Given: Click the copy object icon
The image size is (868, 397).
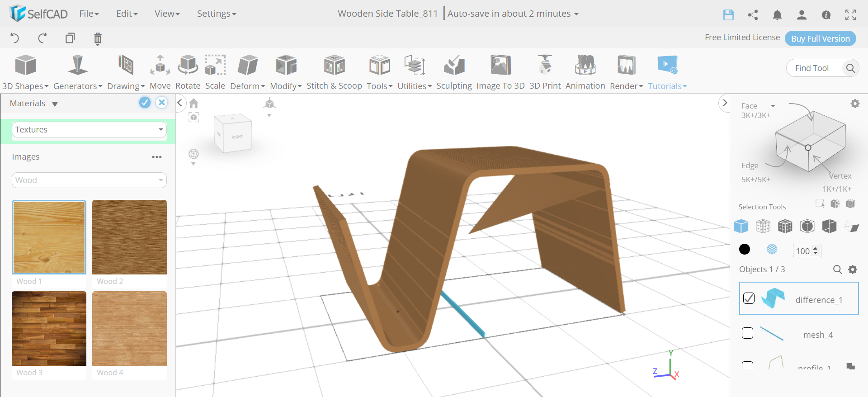Looking at the screenshot, I should [70, 38].
